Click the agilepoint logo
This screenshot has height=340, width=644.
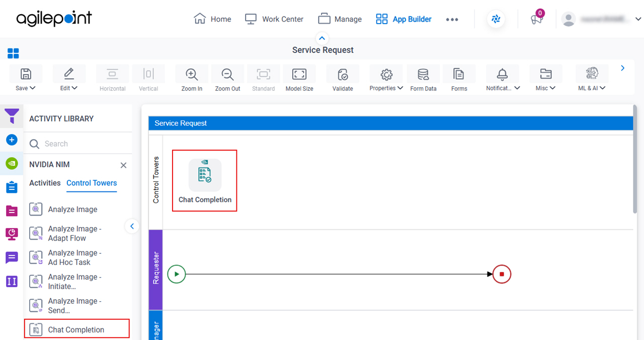tap(54, 19)
